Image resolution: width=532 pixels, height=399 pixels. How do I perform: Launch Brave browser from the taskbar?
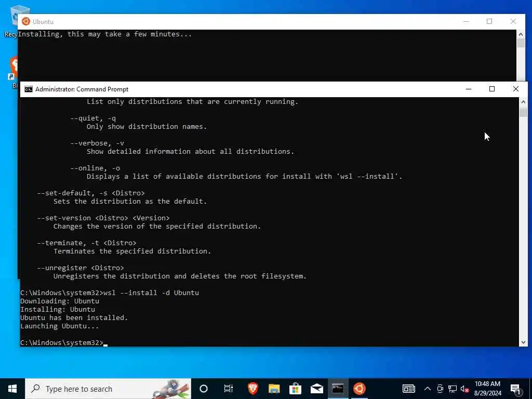[253, 389]
